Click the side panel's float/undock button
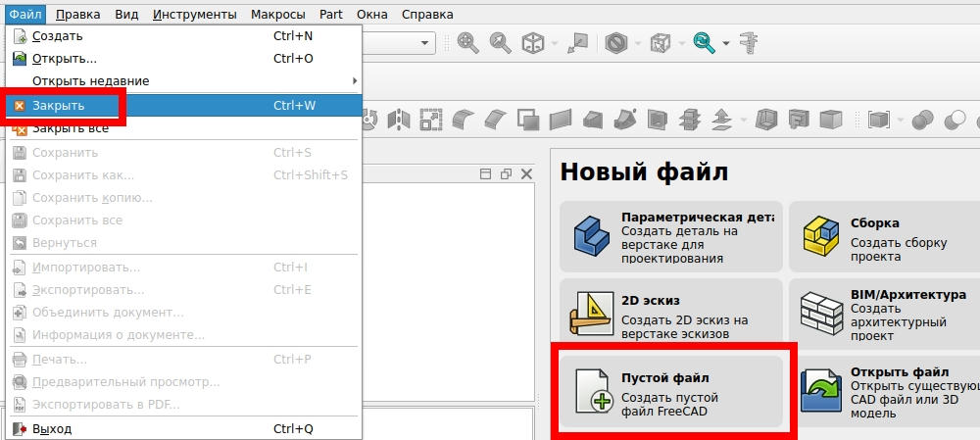 pos(506,173)
